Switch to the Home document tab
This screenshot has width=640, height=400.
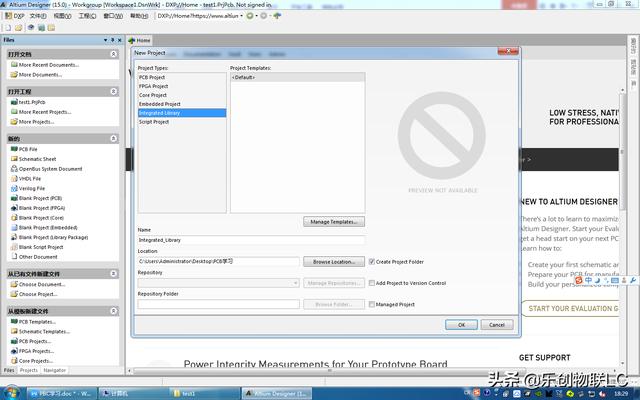[140, 40]
